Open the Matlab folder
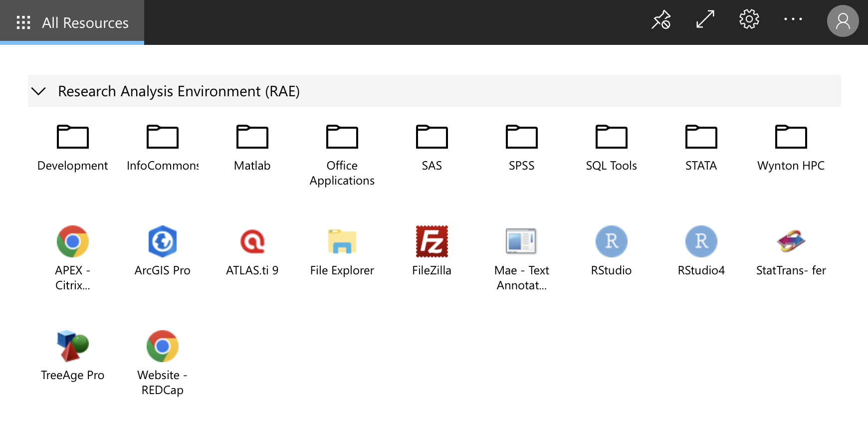The image size is (868, 424). coord(252,147)
